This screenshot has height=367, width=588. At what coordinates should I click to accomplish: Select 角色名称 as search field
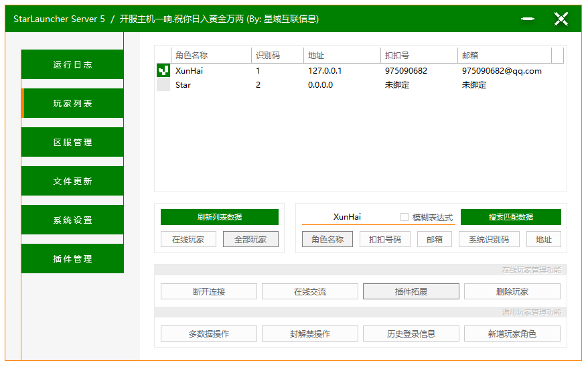pyautogui.click(x=327, y=239)
